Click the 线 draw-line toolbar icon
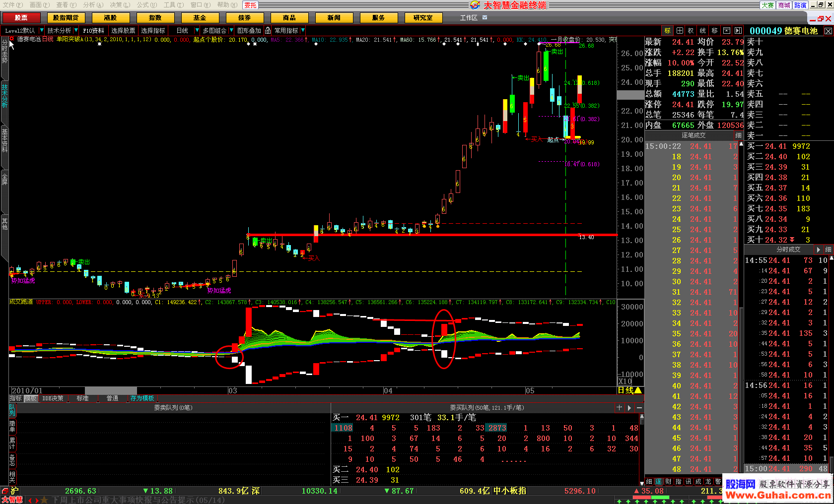The height and width of the screenshot is (504, 834). (x=703, y=31)
